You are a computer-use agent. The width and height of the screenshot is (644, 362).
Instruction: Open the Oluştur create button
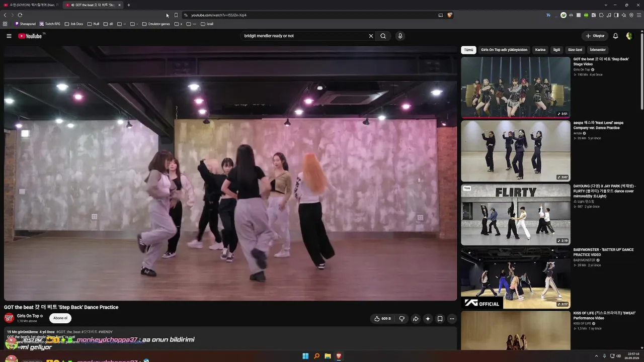point(595,36)
